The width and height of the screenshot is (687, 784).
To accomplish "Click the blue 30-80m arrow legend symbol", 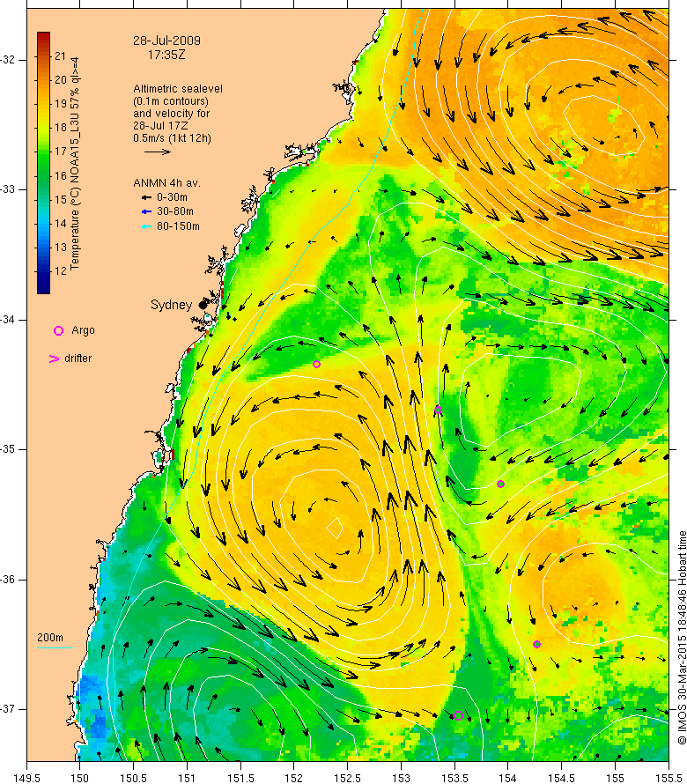I will tap(146, 212).
